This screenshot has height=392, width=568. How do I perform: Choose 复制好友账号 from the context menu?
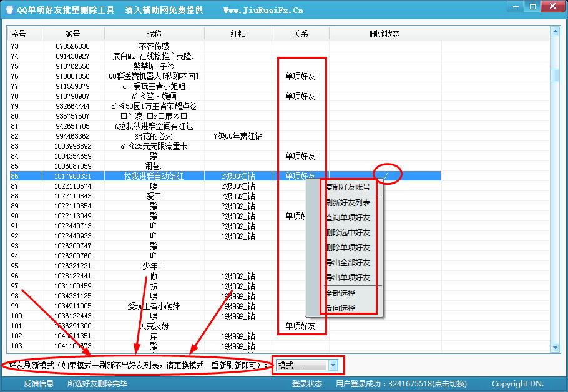click(348, 187)
